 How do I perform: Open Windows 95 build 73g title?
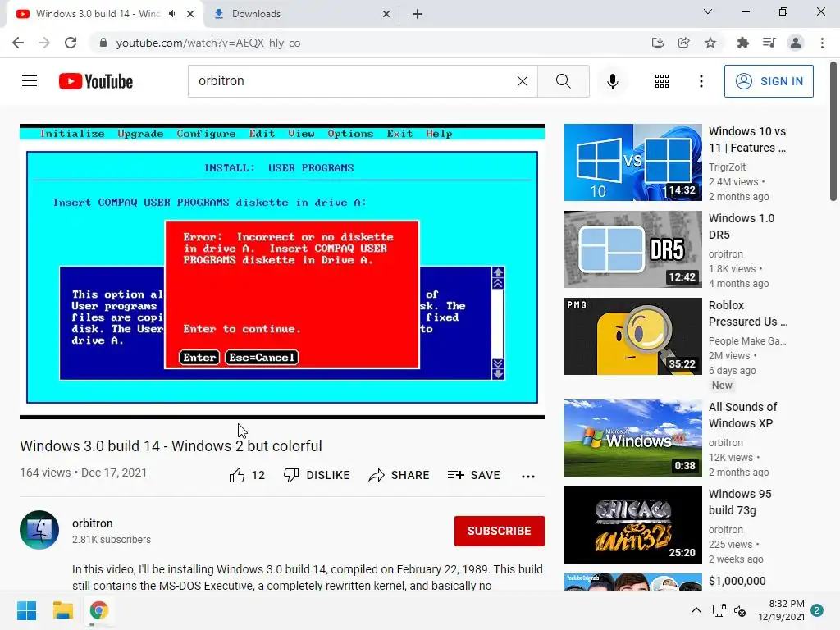pyautogui.click(x=740, y=501)
